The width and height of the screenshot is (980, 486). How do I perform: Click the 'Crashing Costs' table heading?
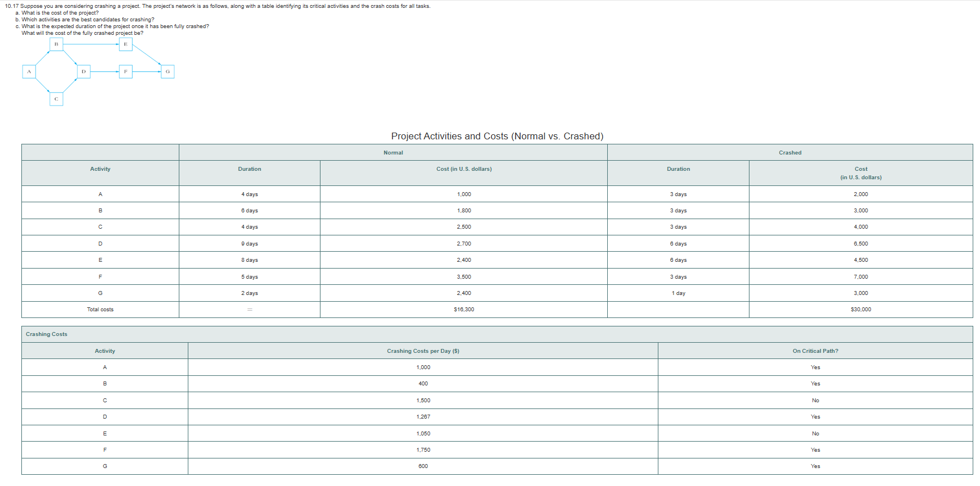coord(47,334)
